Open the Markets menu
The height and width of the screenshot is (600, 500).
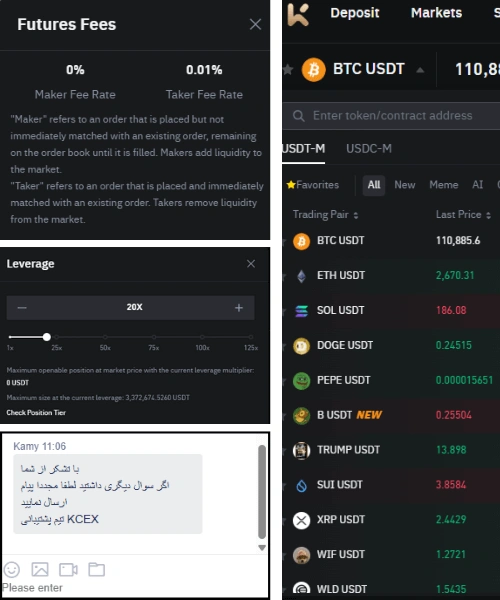(436, 13)
